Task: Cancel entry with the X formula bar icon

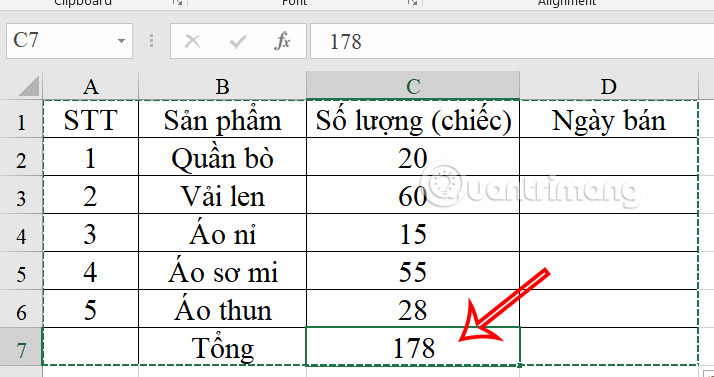Action: coord(193,42)
